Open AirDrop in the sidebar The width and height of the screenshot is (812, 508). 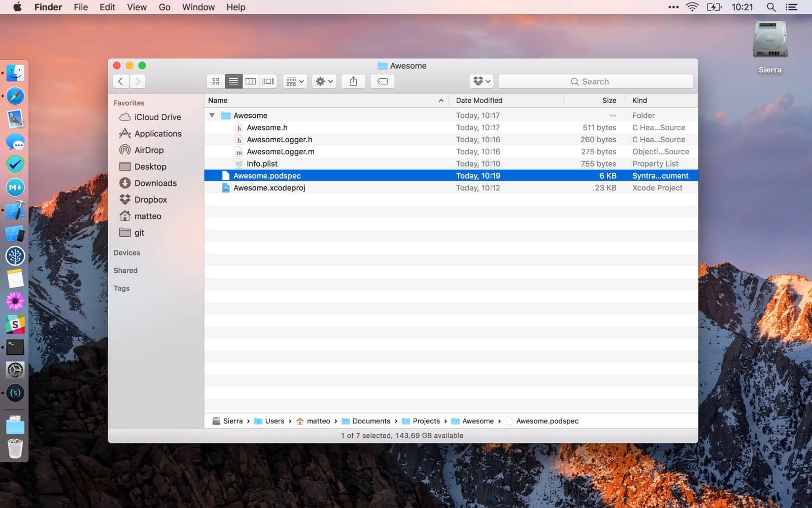click(x=149, y=150)
